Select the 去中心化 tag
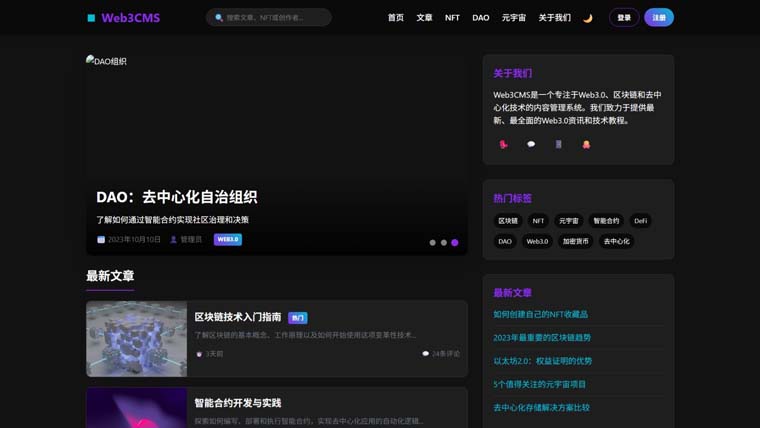 coord(617,241)
